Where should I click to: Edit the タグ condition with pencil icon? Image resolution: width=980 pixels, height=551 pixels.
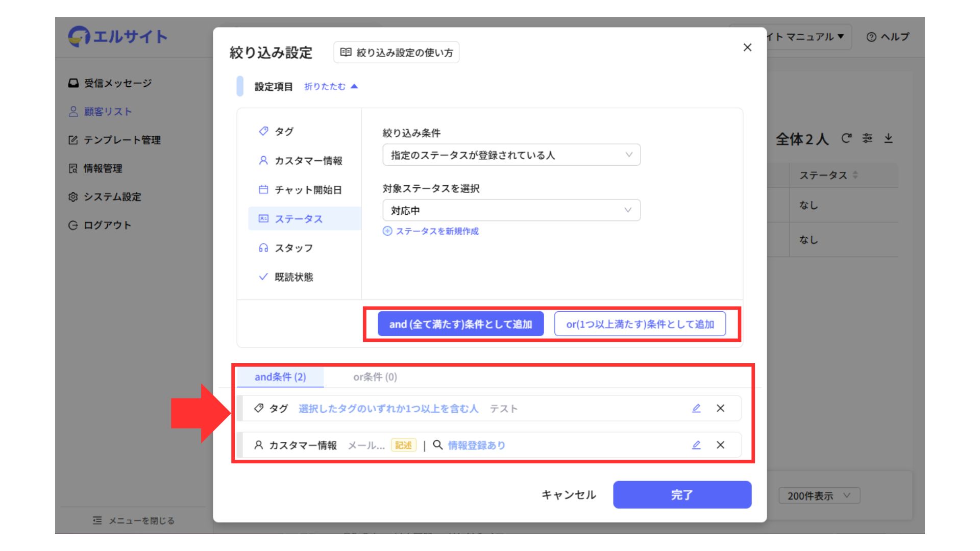[x=696, y=408]
